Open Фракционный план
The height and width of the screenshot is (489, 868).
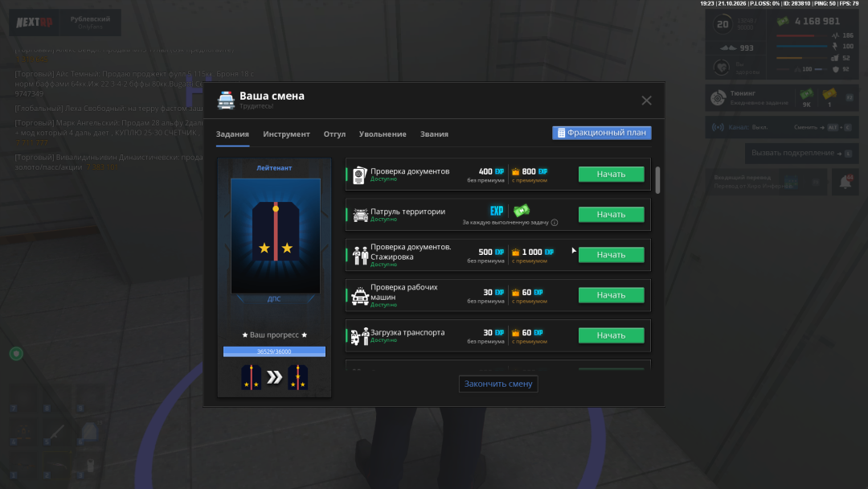pyautogui.click(x=602, y=133)
